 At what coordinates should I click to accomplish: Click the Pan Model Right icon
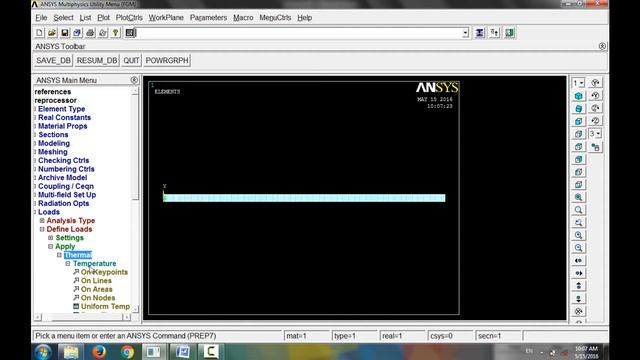click(x=578, y=273)
